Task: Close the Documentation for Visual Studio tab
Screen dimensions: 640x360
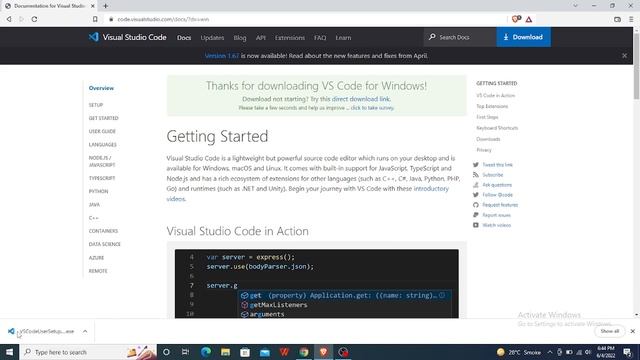Action: 93,6
